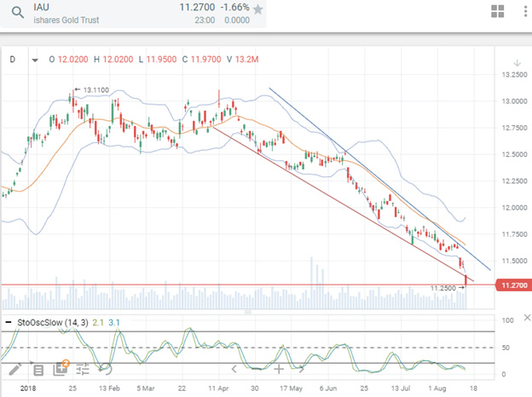Viewport: 532px width, 397px height.
Task: Click the blue 3.1 stochastic value
Action: point(114,322)
